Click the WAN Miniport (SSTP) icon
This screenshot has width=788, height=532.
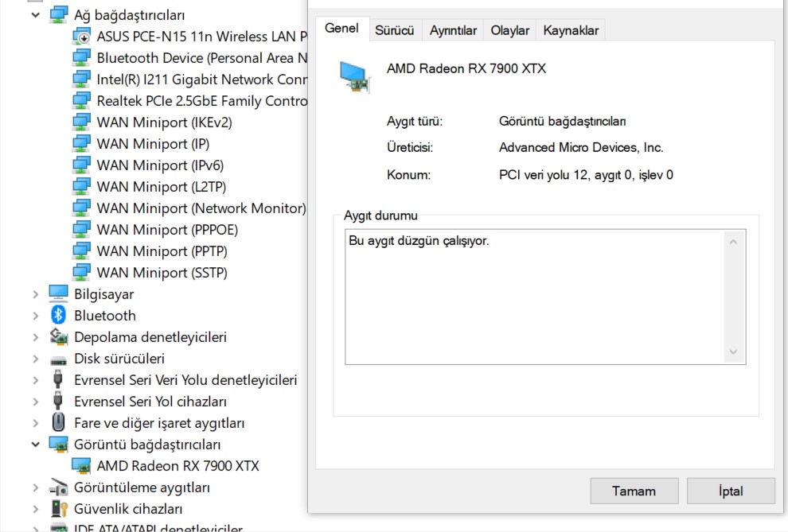coord(81,273)
